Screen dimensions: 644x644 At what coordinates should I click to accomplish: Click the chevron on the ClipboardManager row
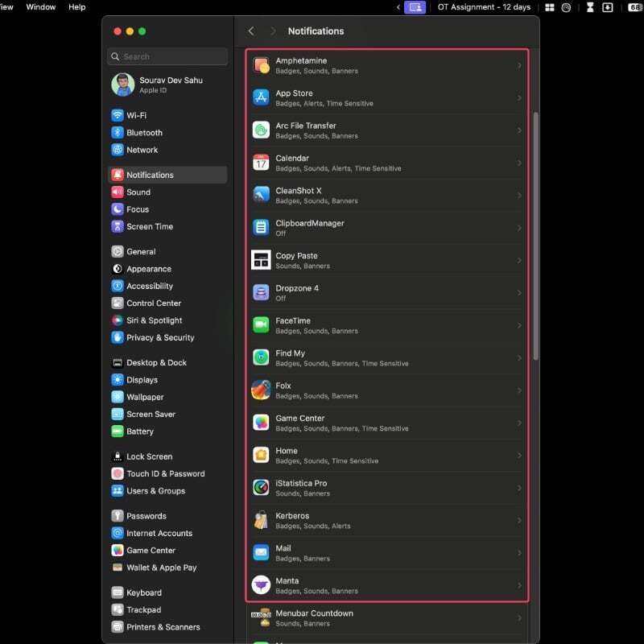pyautogui.click(x=519, y=228)
